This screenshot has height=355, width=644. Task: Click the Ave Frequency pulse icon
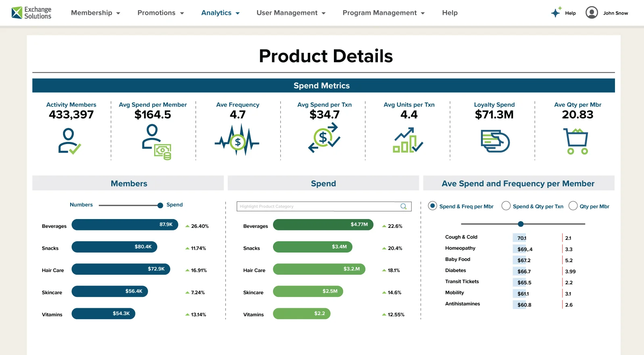237,140
